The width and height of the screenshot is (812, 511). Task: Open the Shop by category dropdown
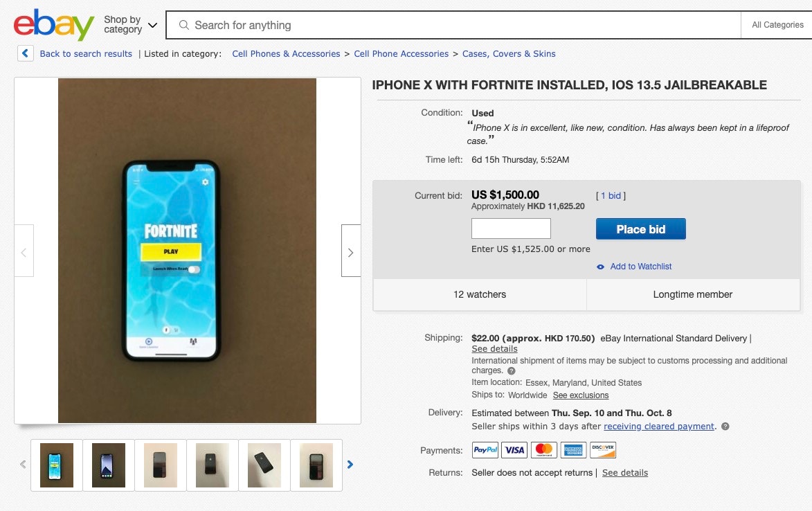click(x=130, y=25)
